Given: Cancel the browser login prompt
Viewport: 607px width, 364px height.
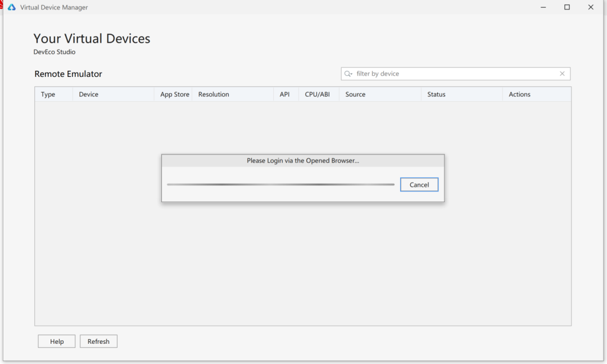Looking at the screenshot, I should [x=419, y=185].
